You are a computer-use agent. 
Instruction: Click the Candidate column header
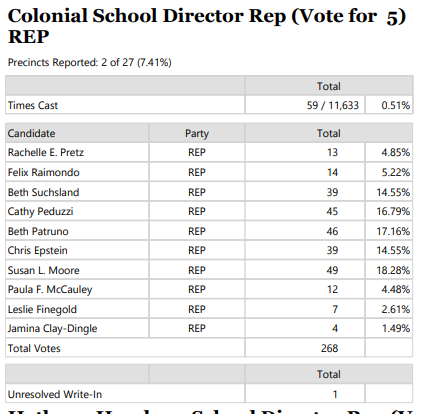[x=31, y=133]
